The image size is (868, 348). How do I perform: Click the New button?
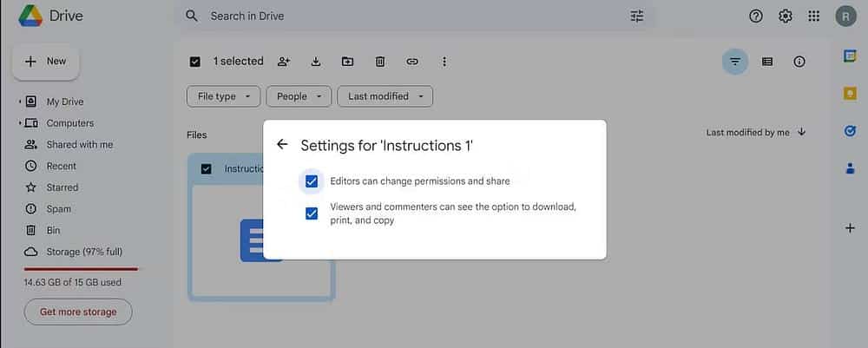[x=46, y=62]
